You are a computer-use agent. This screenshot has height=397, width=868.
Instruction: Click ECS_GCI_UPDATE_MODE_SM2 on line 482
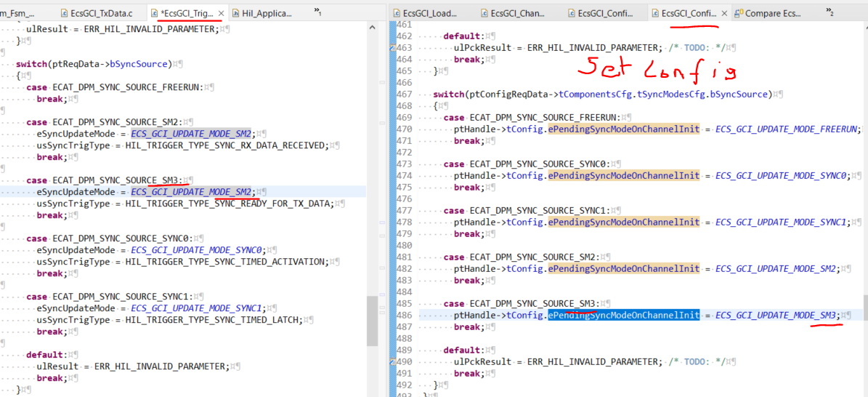pyautogui.click(x=776, y=269)
